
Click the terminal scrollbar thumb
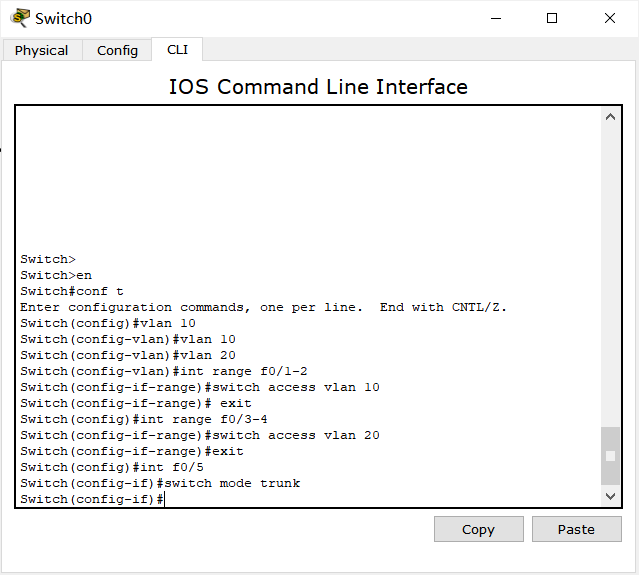point(611,456)
